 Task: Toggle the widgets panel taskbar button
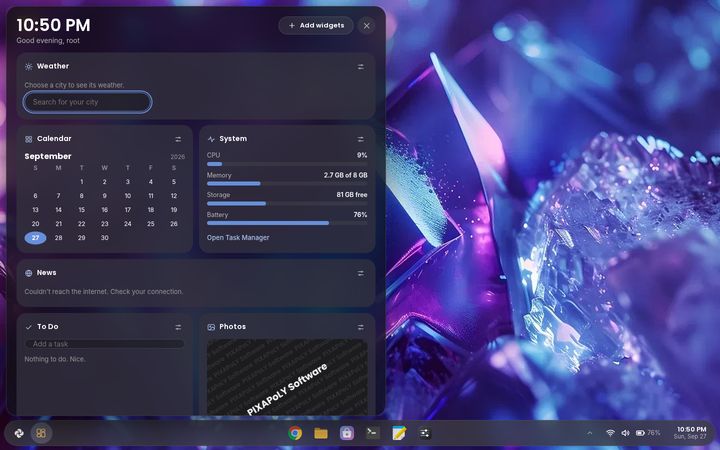pos(41,433)
